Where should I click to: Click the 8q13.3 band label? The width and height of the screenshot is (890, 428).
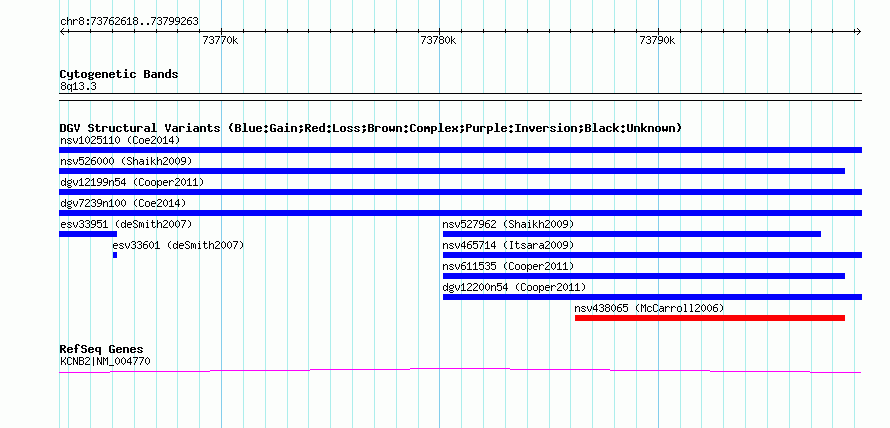(x=78, y=87)
